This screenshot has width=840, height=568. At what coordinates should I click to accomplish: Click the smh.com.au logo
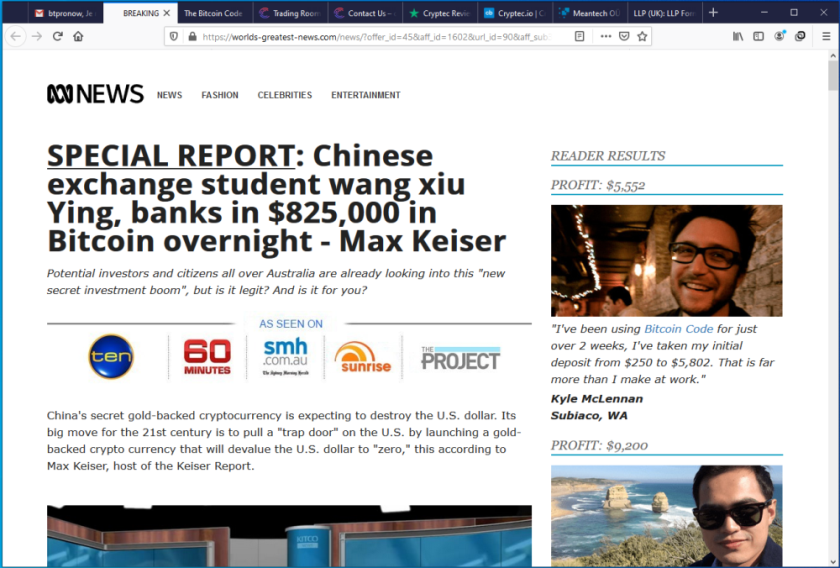tap(286, 356)
